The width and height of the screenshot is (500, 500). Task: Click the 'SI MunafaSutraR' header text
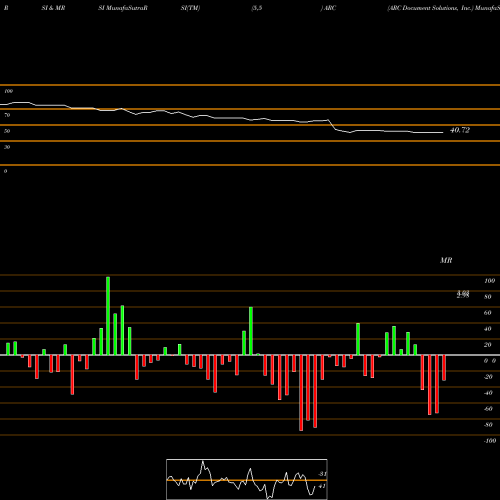click(x=123, y=8)
